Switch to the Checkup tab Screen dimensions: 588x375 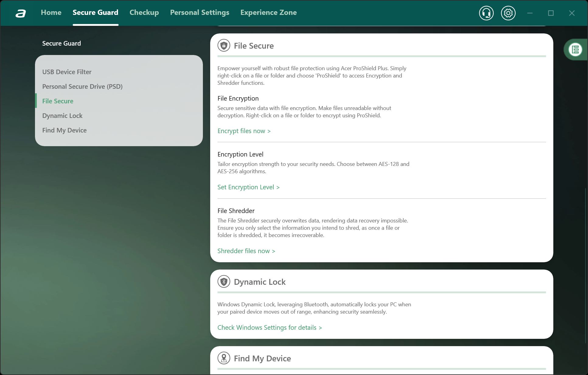coord(144,12)
